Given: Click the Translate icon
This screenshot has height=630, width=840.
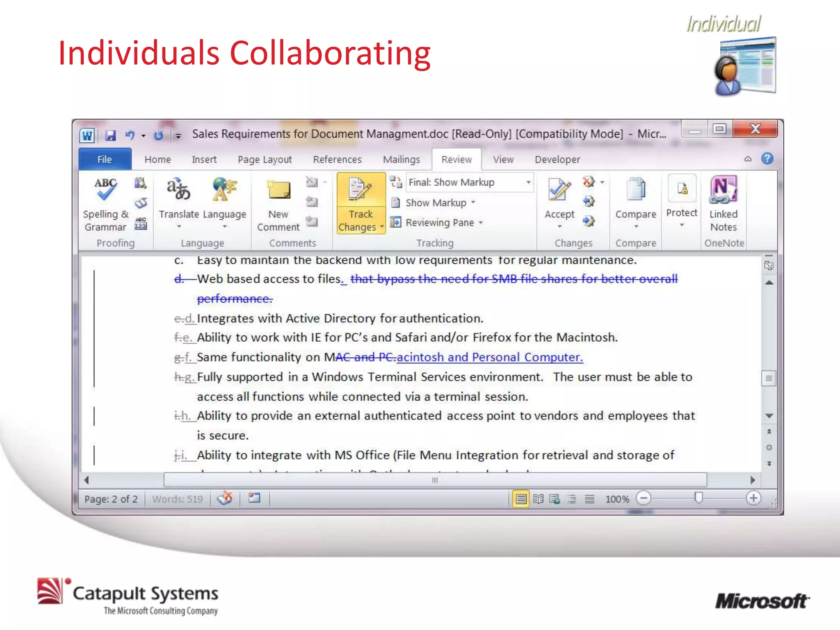Looking at the screenshot, I should coord(179,189).
